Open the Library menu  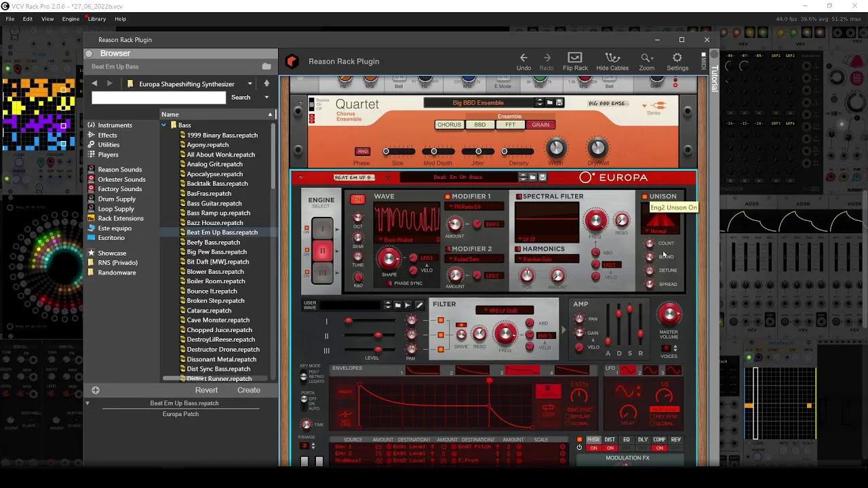(x=96, y=19)
